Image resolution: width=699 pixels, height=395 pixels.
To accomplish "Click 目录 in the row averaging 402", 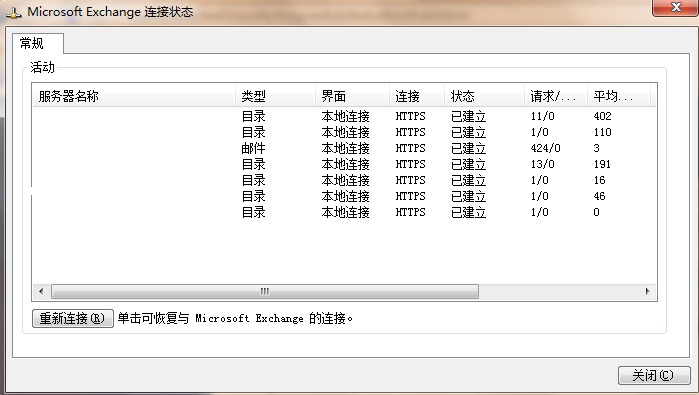I will click(253, 116).
